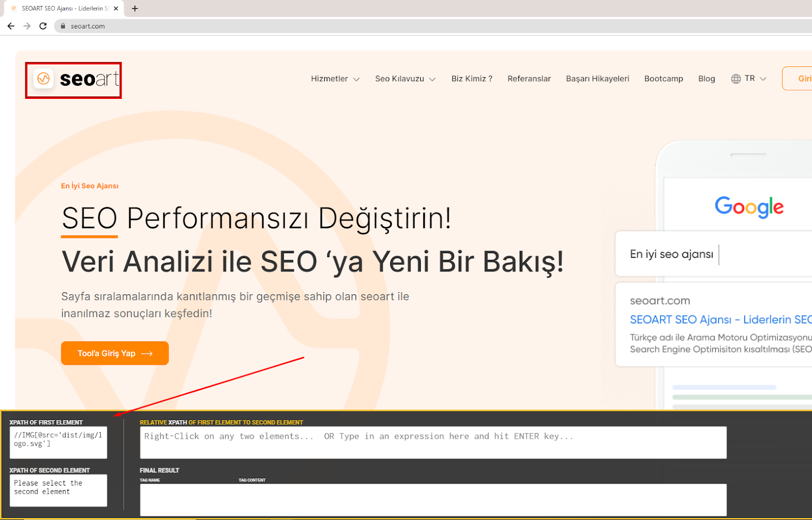The image size is (812, 520).
Task: Open the TR language selector chevron
Action: tap(763, 79)
